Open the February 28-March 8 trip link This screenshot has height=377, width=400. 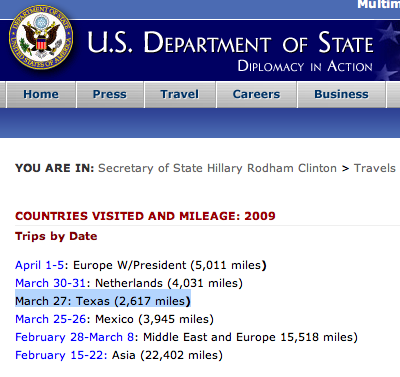pos(74,337)
